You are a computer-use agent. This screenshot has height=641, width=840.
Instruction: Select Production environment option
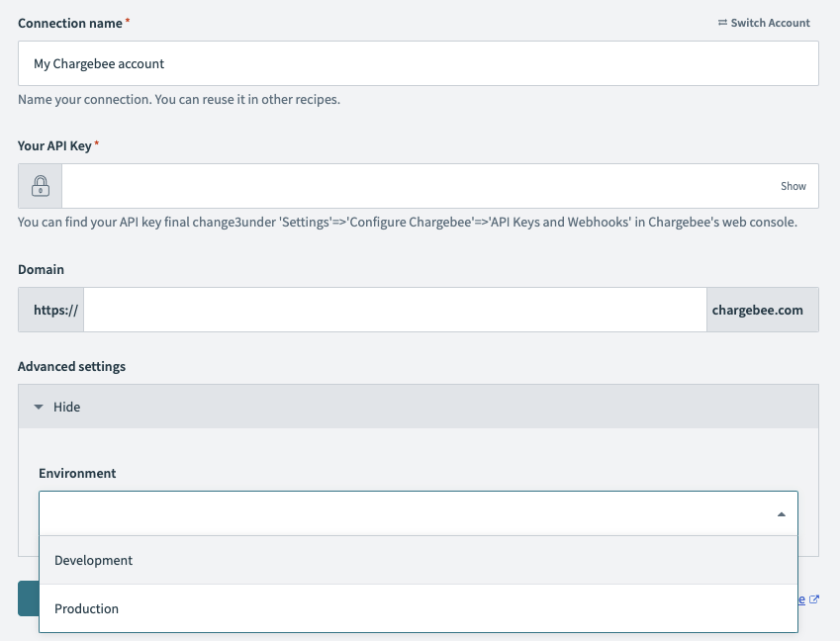point(86,608)
